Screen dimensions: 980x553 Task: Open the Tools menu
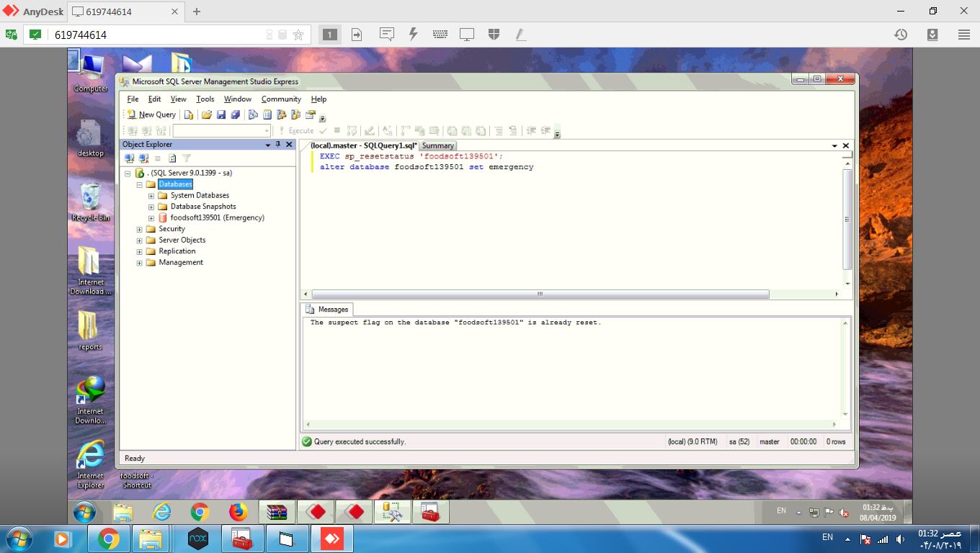205,99
